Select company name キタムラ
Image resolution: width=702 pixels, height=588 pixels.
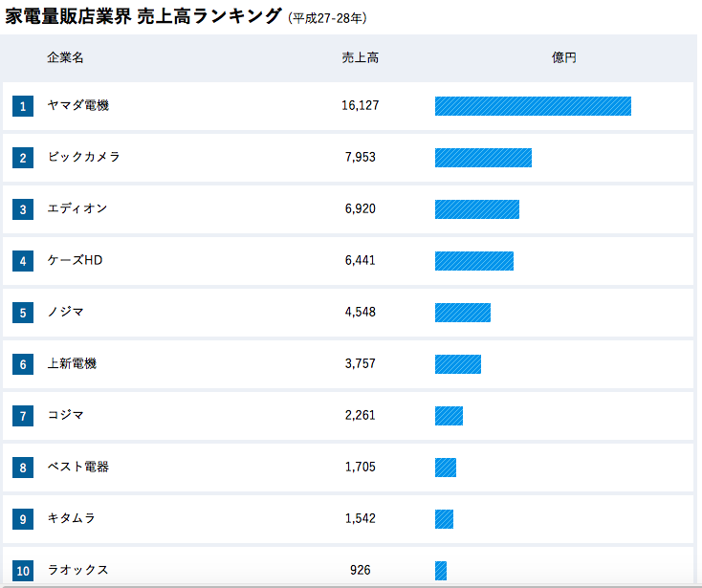point(72,518)
